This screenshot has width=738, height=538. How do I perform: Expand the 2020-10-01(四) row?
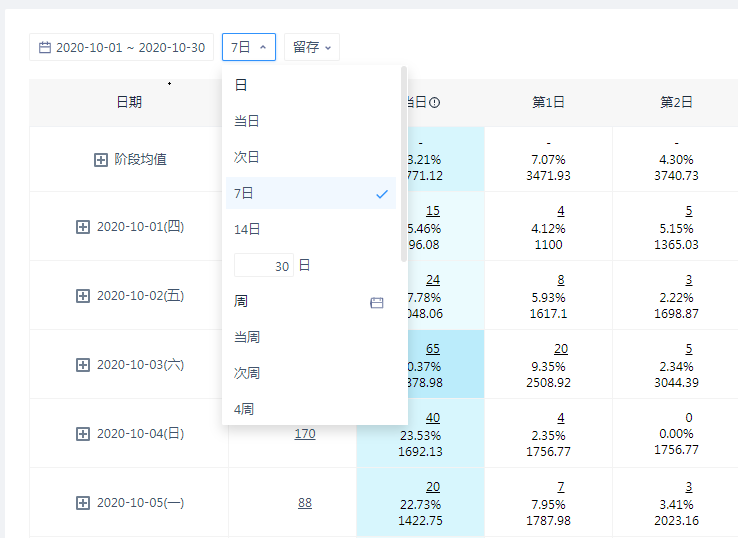click(x=83, y=227)
